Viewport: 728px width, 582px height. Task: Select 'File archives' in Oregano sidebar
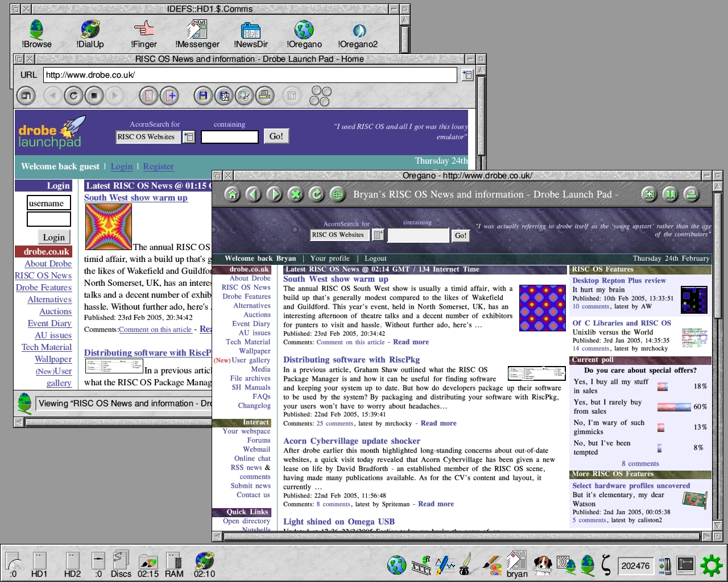click(x=250, y=379)
